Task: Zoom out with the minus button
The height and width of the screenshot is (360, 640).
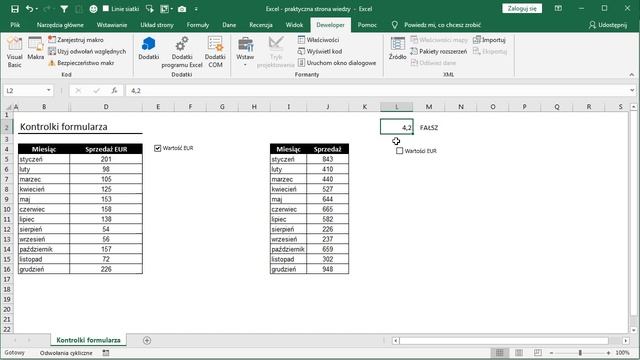Action: 551,353
